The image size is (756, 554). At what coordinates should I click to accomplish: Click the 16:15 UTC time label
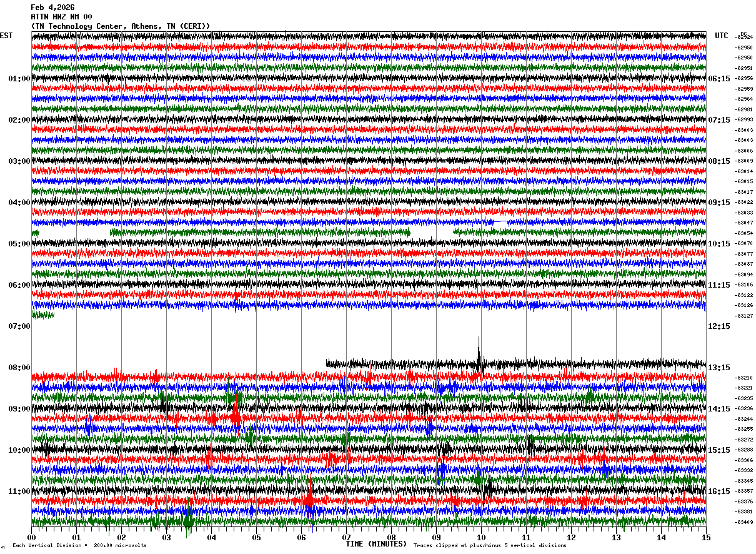(719, 491)
